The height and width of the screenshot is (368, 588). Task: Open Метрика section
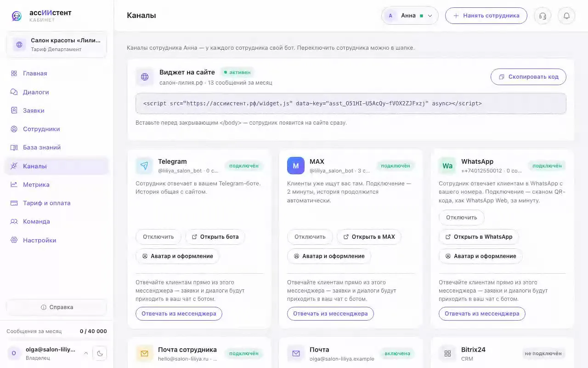(57, 184)
